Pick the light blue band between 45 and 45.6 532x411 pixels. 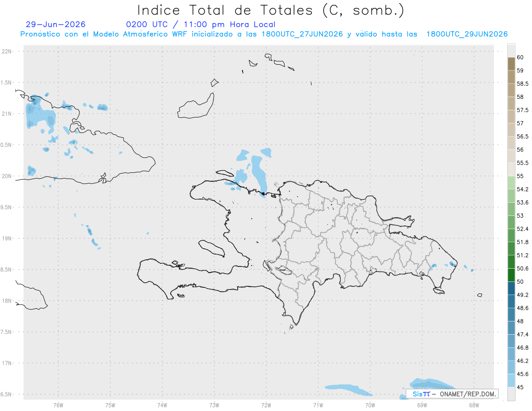pyautogui.click(x=511, y=381)
